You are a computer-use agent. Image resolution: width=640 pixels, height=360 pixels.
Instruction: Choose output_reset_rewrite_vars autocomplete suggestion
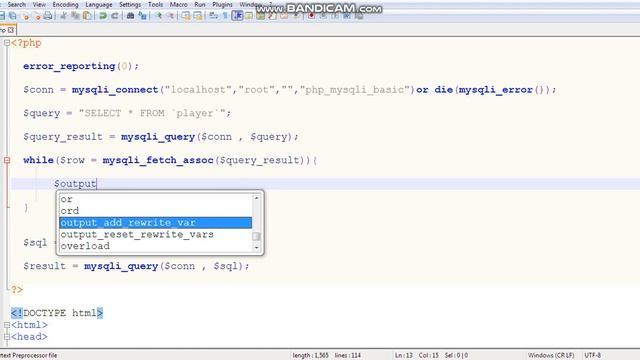click(156, 234)
